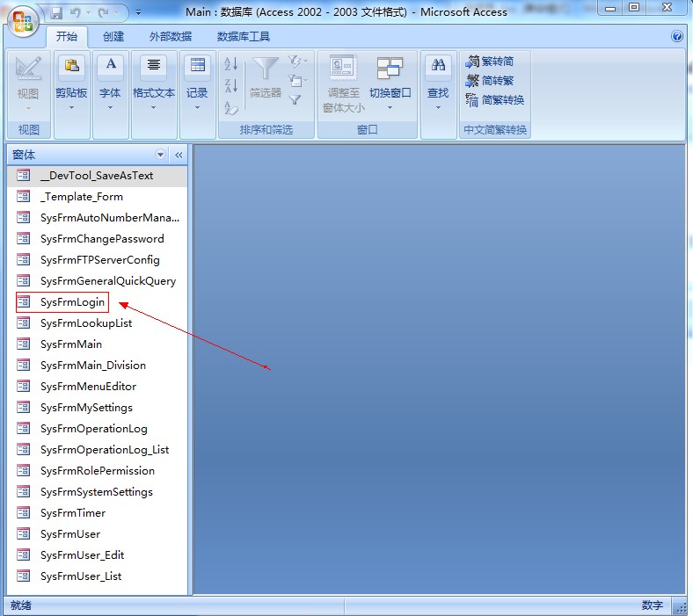
Task: Select the SysFrmLogin form
Action: pos(98,302)
